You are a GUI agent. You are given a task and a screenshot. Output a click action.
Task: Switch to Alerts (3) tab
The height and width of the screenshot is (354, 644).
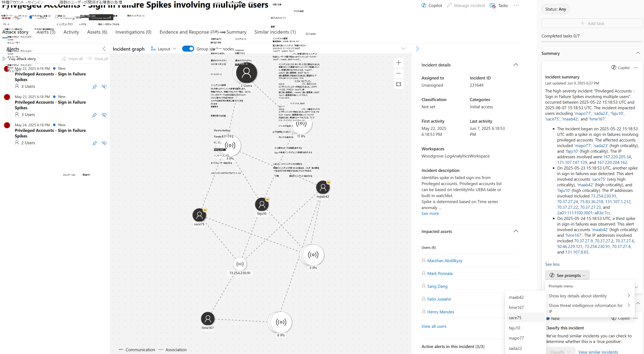pyautogui.click(x=46, y=32)
